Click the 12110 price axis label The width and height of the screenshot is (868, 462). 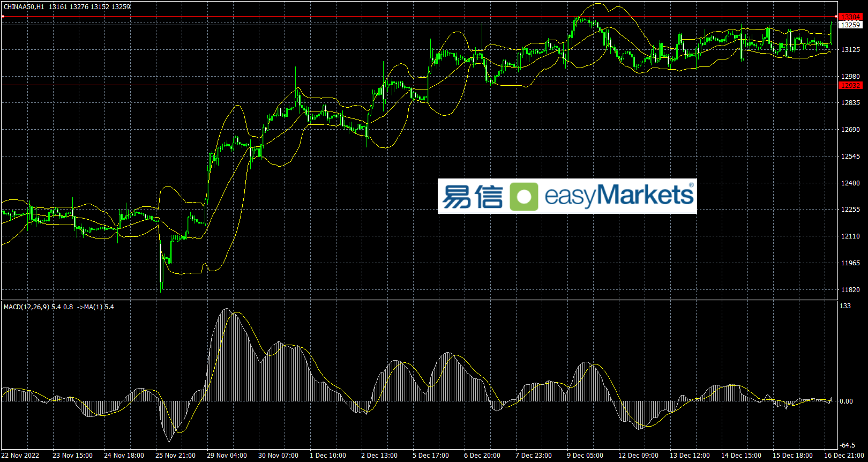(850, 236)
